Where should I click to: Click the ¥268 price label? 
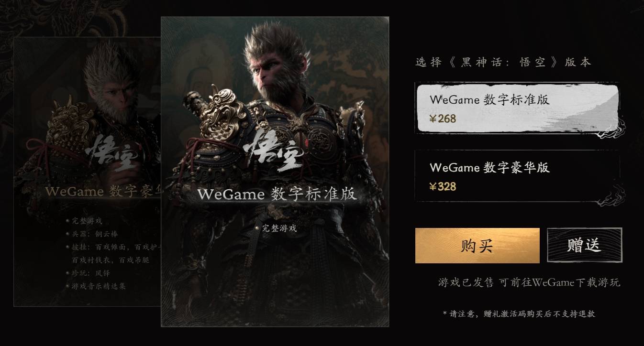443,119
